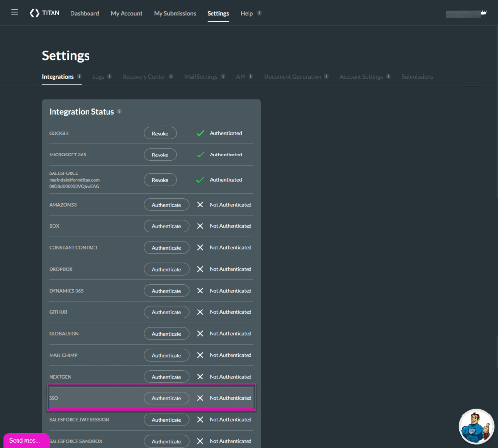The image size is (498, 448).
Task: Click the Titan logo
Action: (x=45, y=13)
